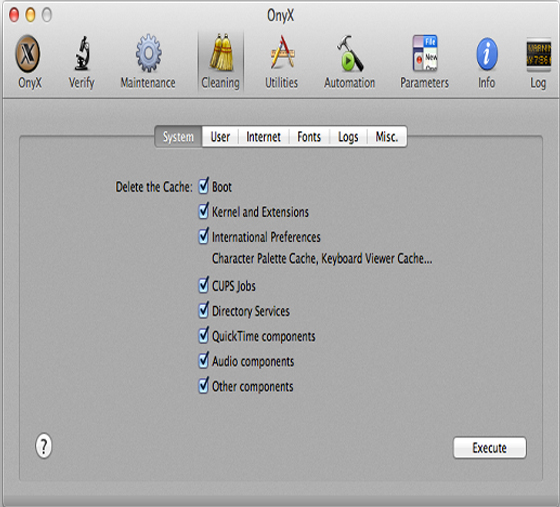Toggle Directory Services checkbox
The height and width of the screenshot is (507, 560).
point(204,310)
